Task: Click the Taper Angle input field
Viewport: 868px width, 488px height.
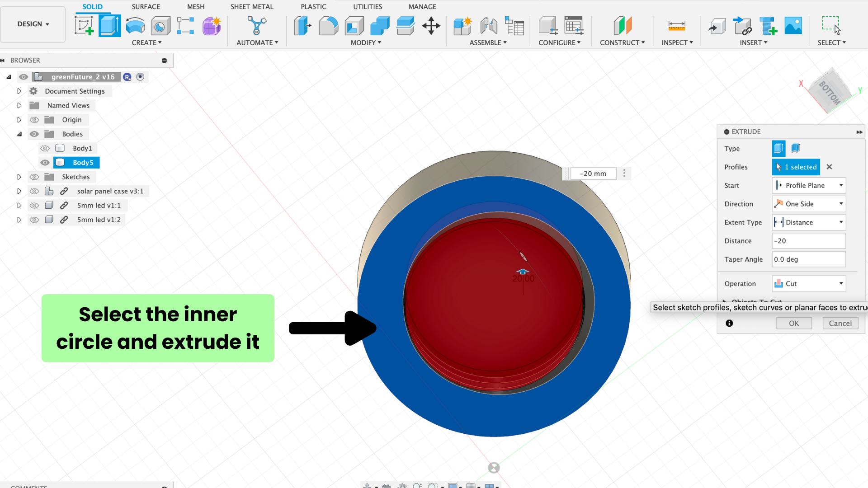Action: [809, 259]
